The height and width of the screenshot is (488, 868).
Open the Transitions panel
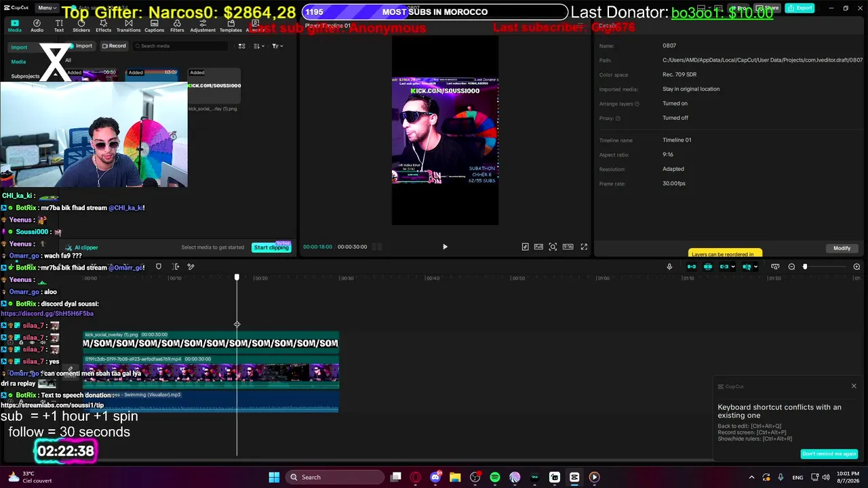[128, 26]
